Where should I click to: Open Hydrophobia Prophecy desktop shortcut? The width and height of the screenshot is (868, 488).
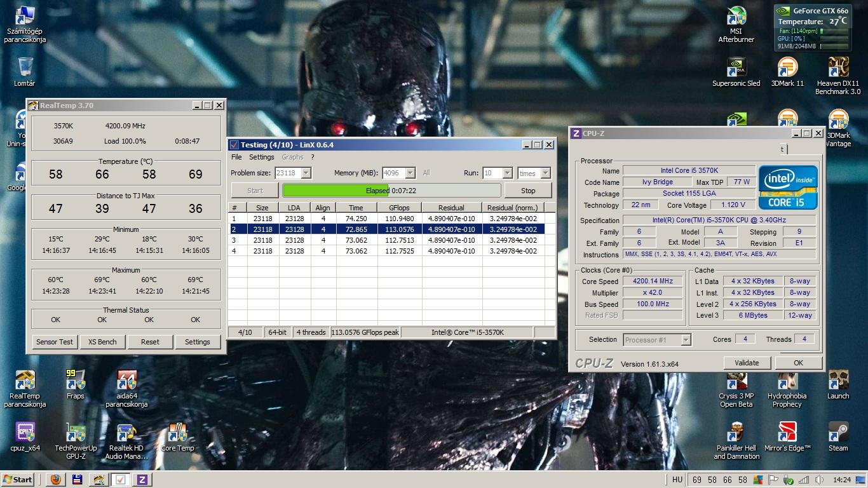coord(787,389)
